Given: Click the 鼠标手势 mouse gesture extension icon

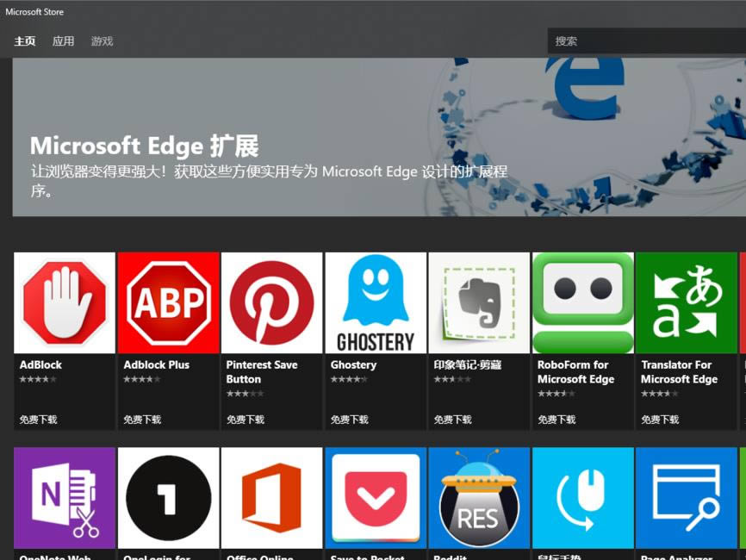Looking at the screenshot, I should [x=582, y=497].
